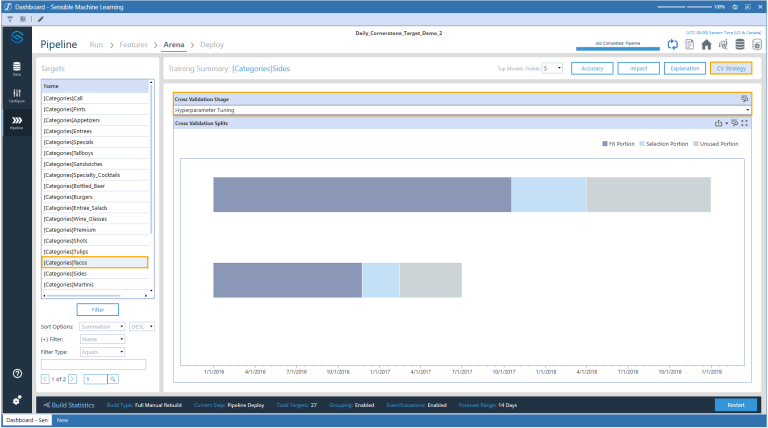Click the Accuracy button
768x428 pixels.
(x=592, y=69)
